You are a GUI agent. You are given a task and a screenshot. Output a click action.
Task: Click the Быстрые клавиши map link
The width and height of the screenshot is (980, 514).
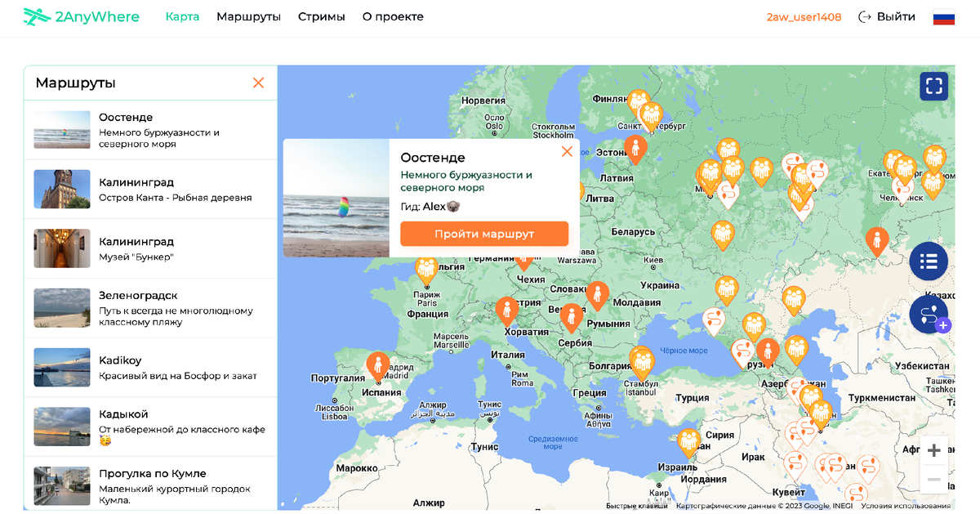[x=638, y=506]
